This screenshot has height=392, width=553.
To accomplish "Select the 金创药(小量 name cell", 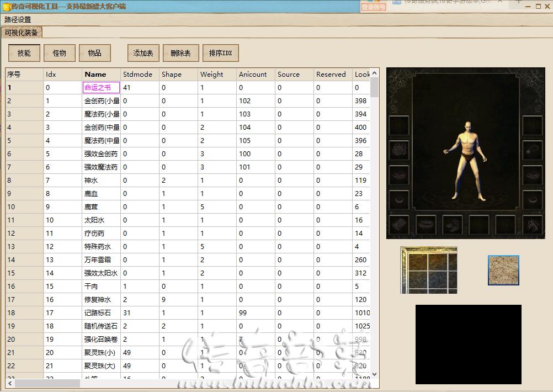I will (x=101, y=101).
